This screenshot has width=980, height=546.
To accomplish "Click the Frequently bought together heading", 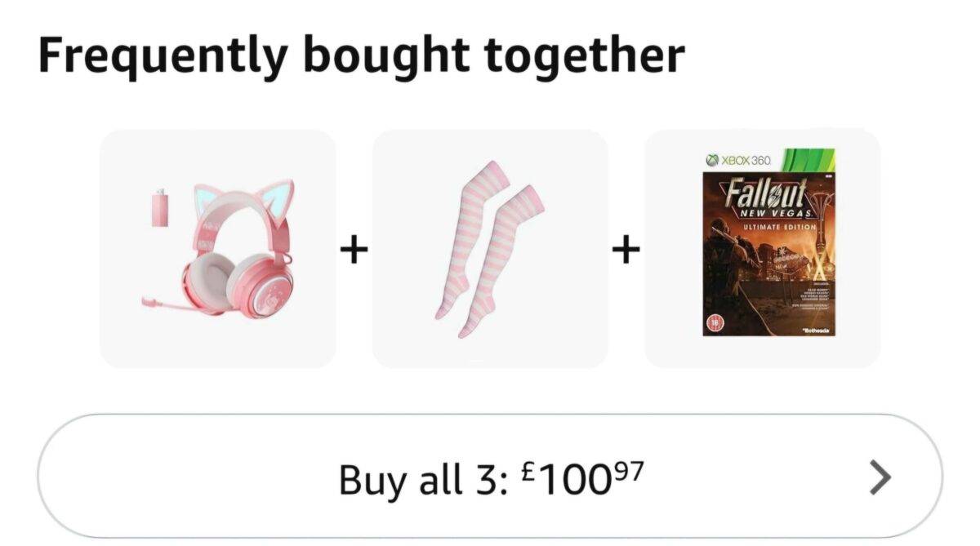I will [361, 55].
